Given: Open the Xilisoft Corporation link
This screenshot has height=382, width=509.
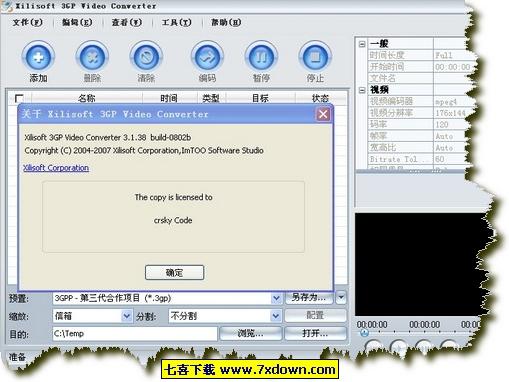Looking at the screenshot, I should [56, 168].
